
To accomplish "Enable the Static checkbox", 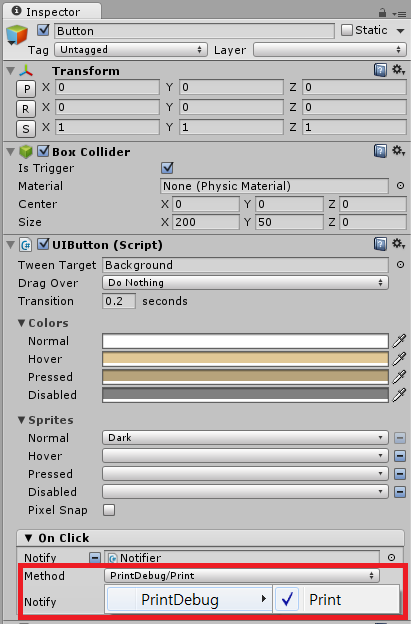I will coord(347,30).
